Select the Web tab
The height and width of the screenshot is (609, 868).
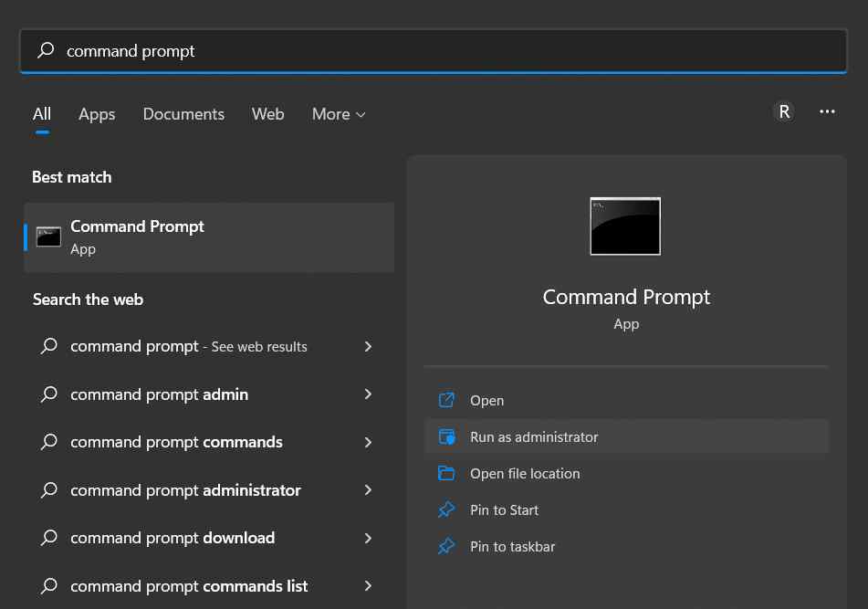268,114
